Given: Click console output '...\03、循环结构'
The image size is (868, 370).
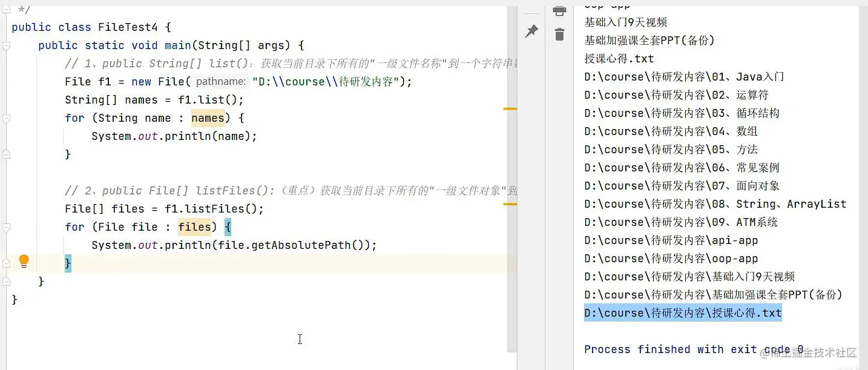Looking at the screenshot, I should (x=682, y=113).
